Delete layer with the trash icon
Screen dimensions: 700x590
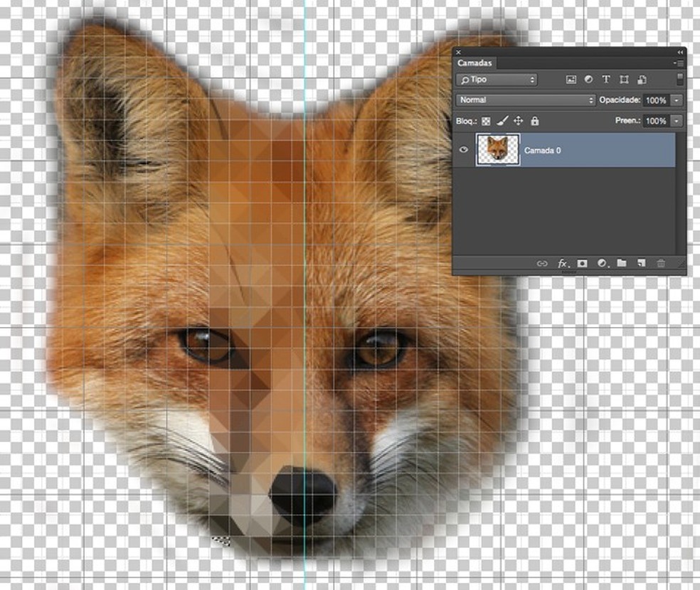661,263
